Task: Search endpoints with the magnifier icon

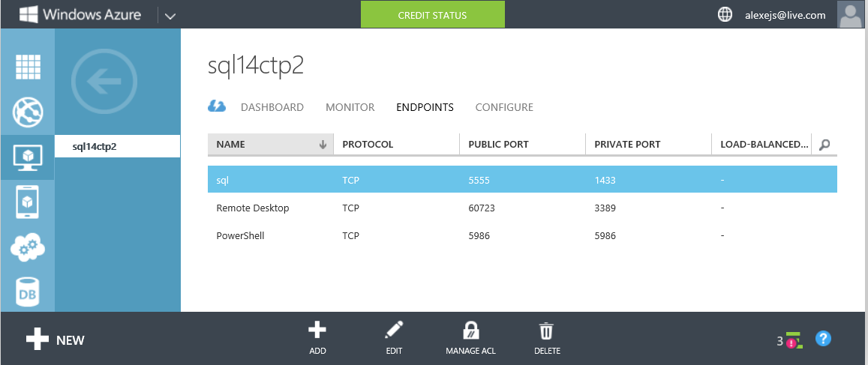Action: pos(824,145)
